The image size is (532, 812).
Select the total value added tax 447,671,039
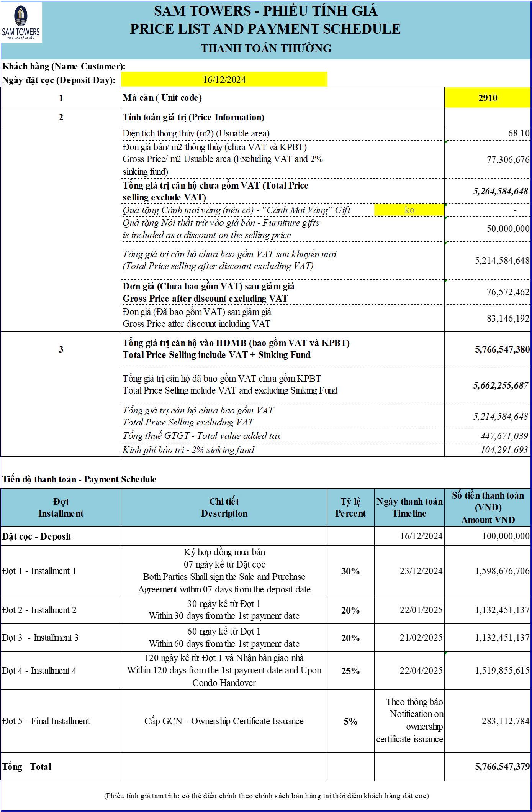(504, 436)
